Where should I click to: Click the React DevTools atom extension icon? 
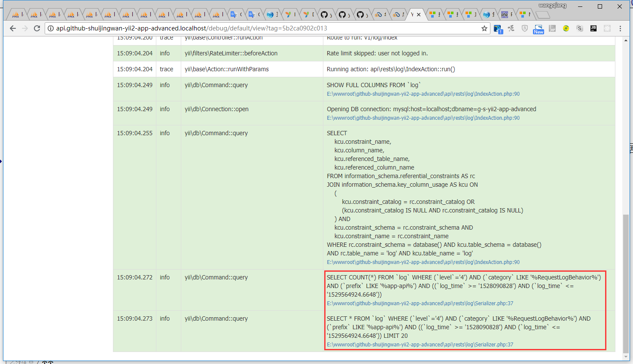pyautogui.click(x=607, y=28)
